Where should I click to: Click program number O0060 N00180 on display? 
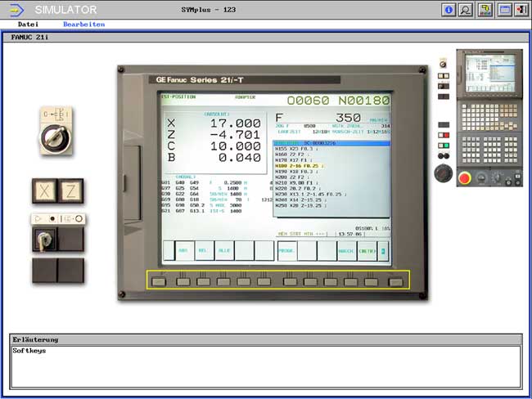(338, 101)
